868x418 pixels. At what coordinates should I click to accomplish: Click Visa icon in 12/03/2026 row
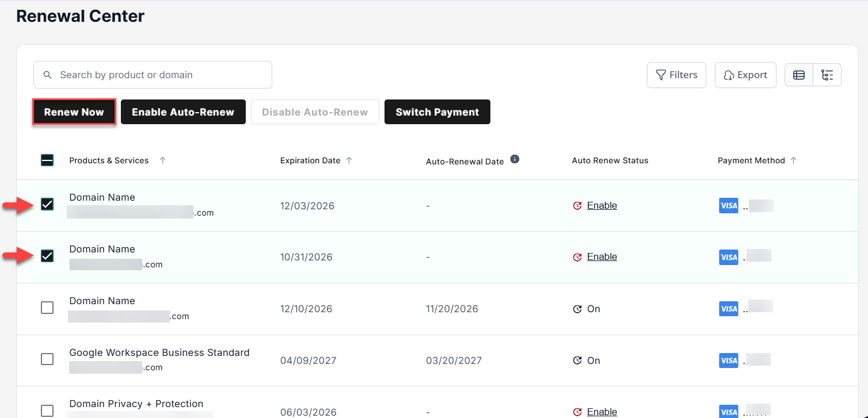pos(729,206)
